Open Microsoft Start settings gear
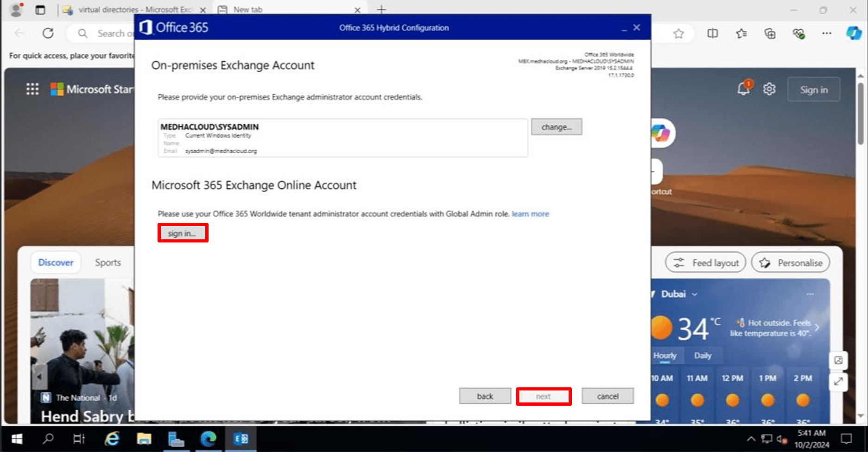Screen dimensions: 868x452 (x=769, y=89)
